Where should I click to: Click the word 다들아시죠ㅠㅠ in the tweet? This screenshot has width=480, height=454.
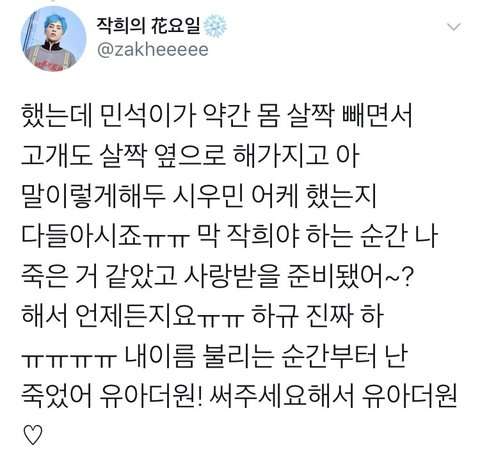pos(106,236)
